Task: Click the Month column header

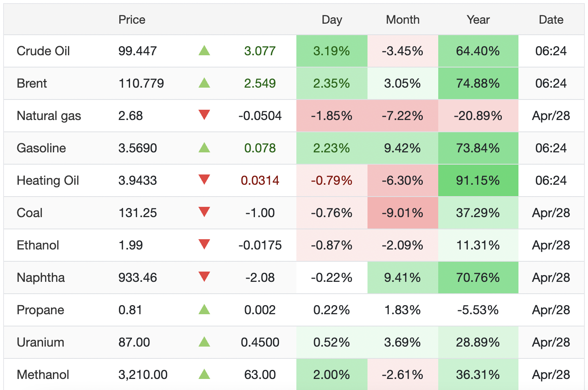Action: click(403, 20)
